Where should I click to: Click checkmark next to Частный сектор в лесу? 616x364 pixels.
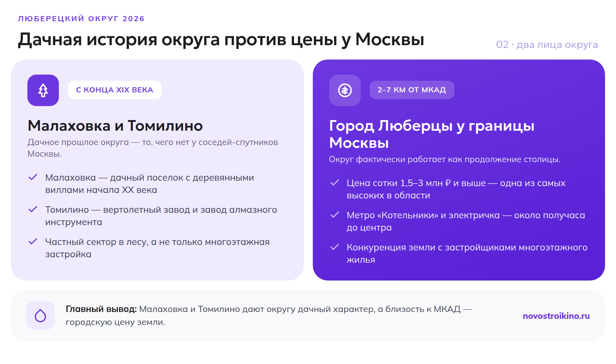point(33,242)
